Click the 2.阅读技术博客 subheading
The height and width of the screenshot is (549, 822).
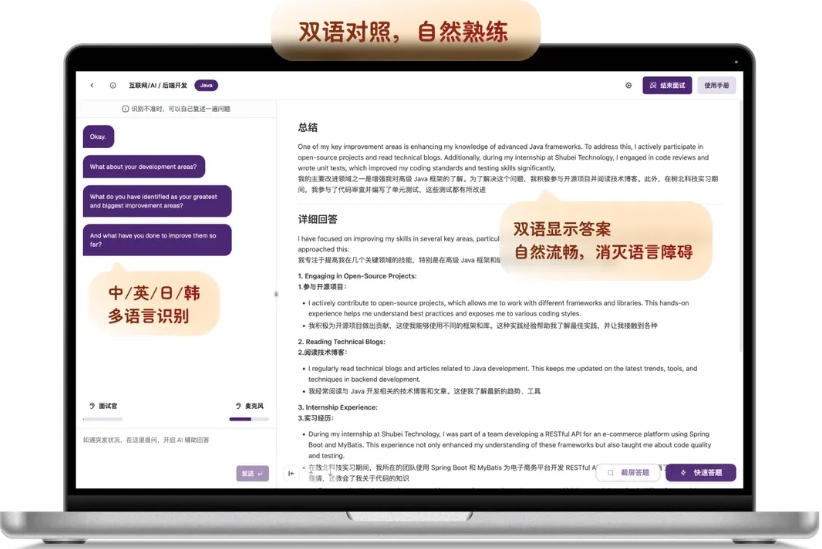pyautogui.click(x=322, y=352)
